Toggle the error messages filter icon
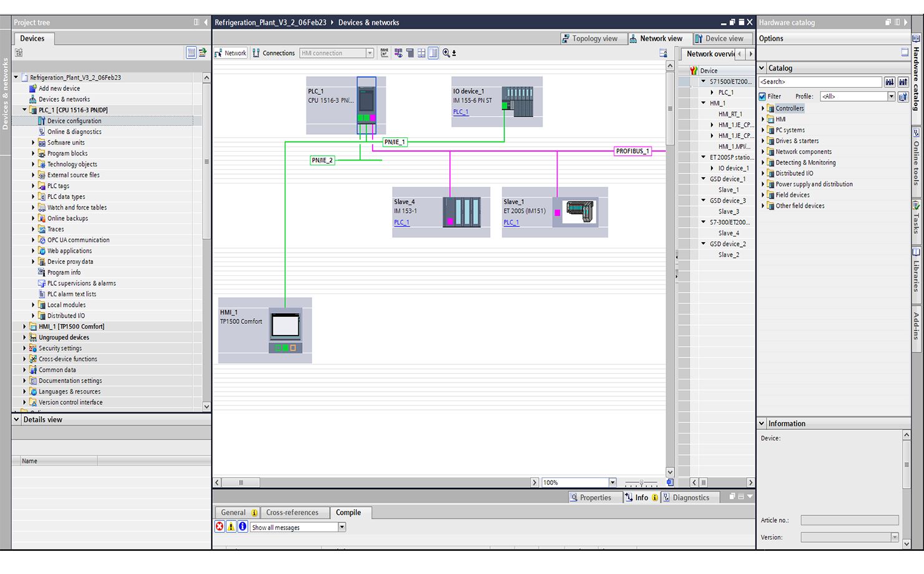The width and height of the screenshot is (924, 574). pyautogui.click(x=220, y=527)
